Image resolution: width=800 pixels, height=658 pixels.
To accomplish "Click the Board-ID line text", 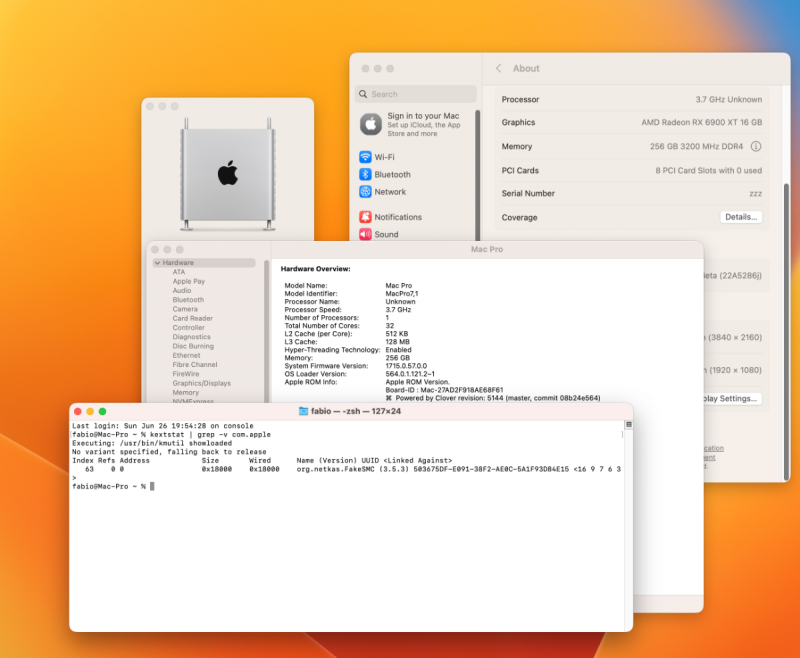I will tap(444, 390).
